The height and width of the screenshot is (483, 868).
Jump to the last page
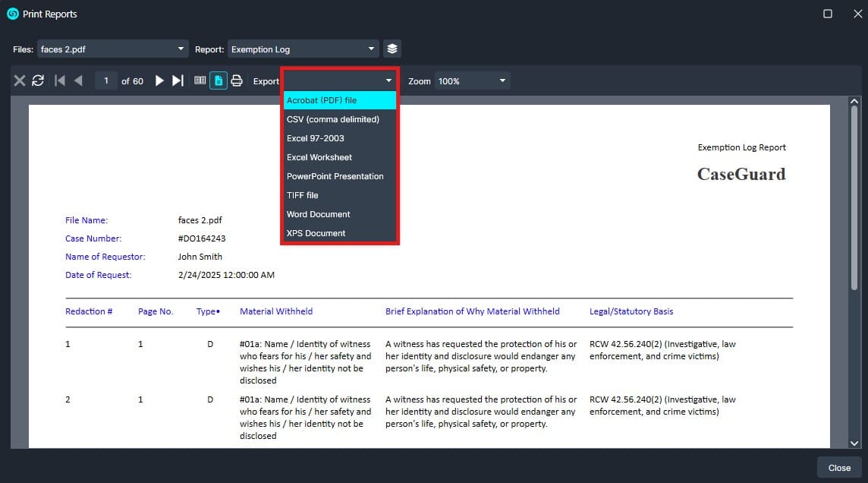(x=178, y=80)
